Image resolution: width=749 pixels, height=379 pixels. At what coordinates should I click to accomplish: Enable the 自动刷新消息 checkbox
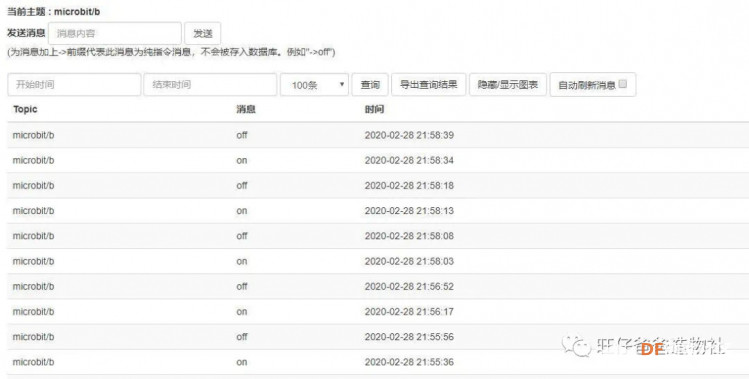(x=622, y=84)
